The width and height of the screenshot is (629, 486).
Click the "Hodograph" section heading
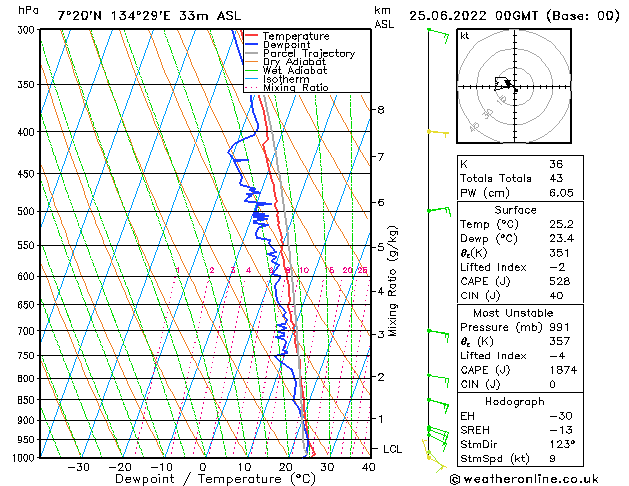coord(515,402)
